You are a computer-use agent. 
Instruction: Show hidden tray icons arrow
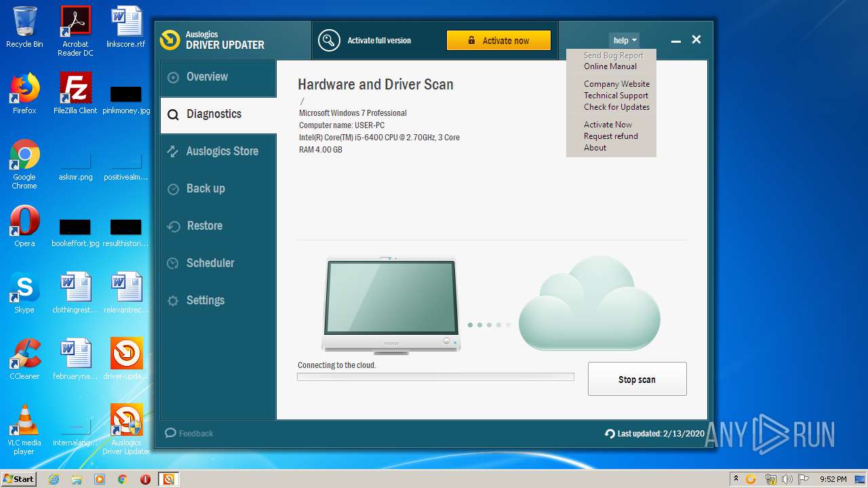point(736,479)
